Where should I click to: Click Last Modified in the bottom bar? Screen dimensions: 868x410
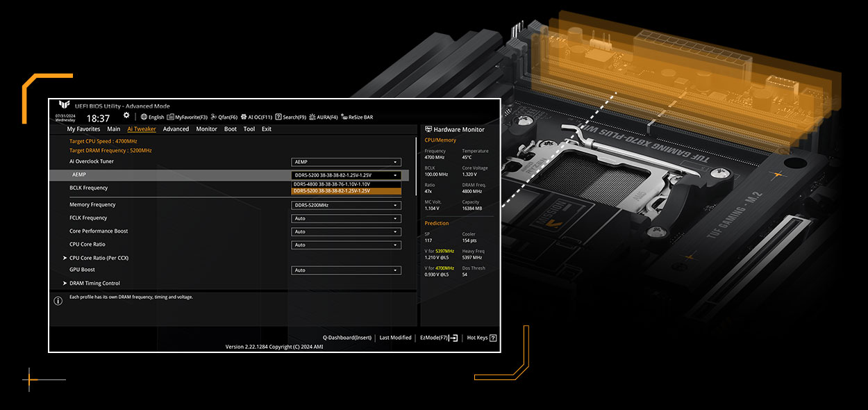coord(396,338)
